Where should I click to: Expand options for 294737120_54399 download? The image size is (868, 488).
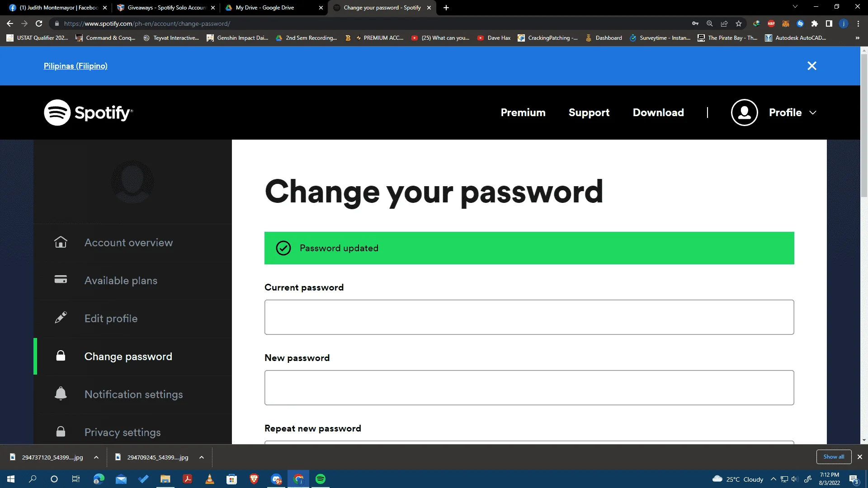[x=96, y=457]
